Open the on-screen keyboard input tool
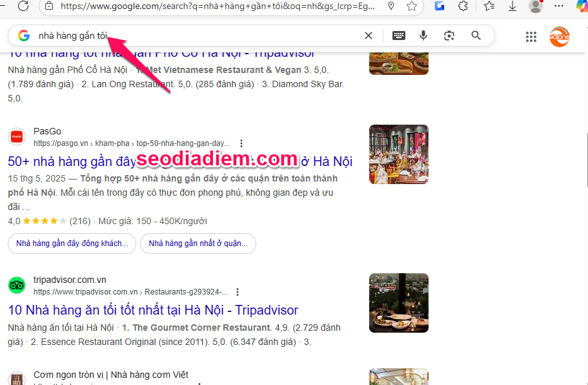 click(399, 36)
